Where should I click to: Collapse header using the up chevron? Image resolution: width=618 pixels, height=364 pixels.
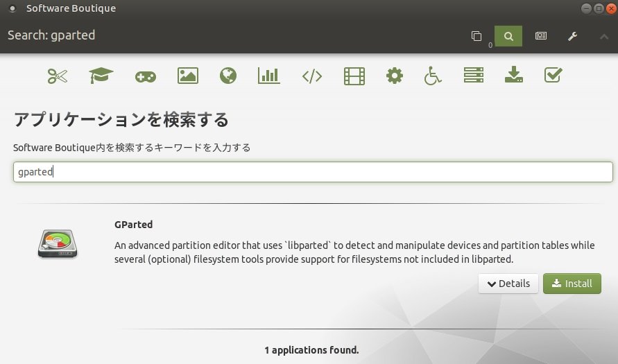[604, 37]
